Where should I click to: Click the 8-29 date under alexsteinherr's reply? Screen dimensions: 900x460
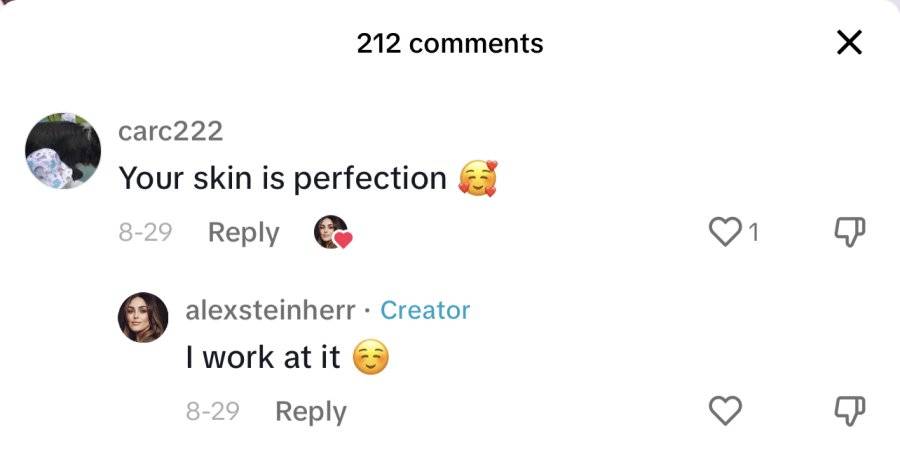click(x=212, y=412)
